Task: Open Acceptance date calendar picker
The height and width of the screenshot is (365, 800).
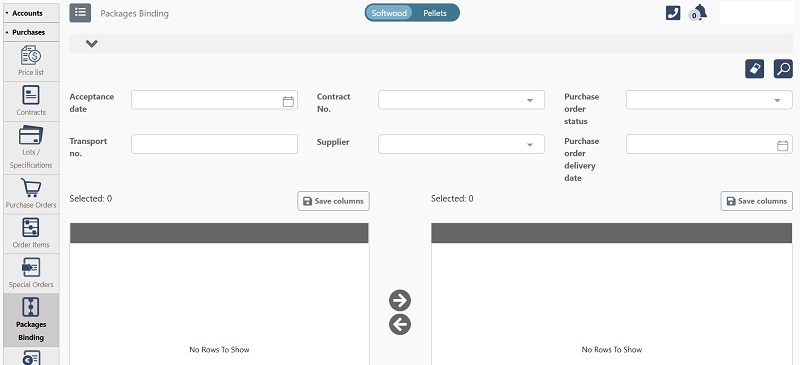Action: pos(288,101)
